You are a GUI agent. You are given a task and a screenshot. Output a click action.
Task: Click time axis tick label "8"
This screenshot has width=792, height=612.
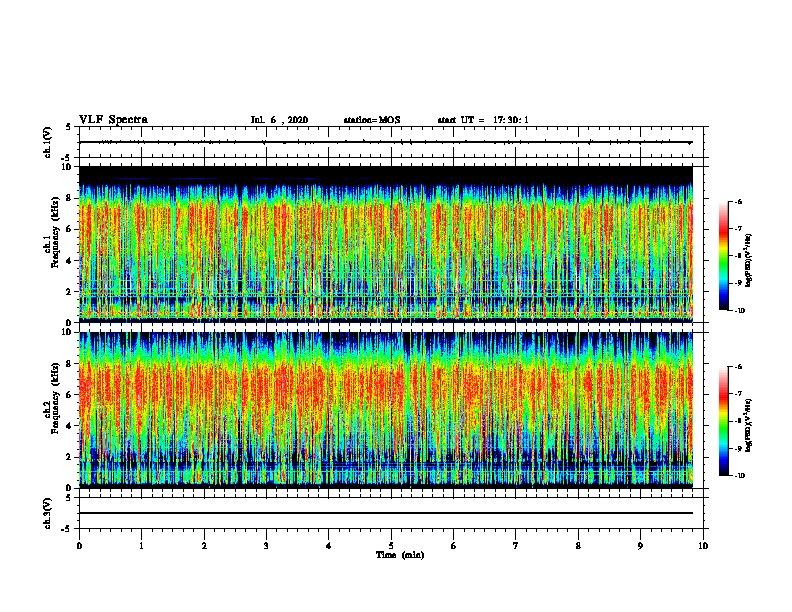coord(578,545)
